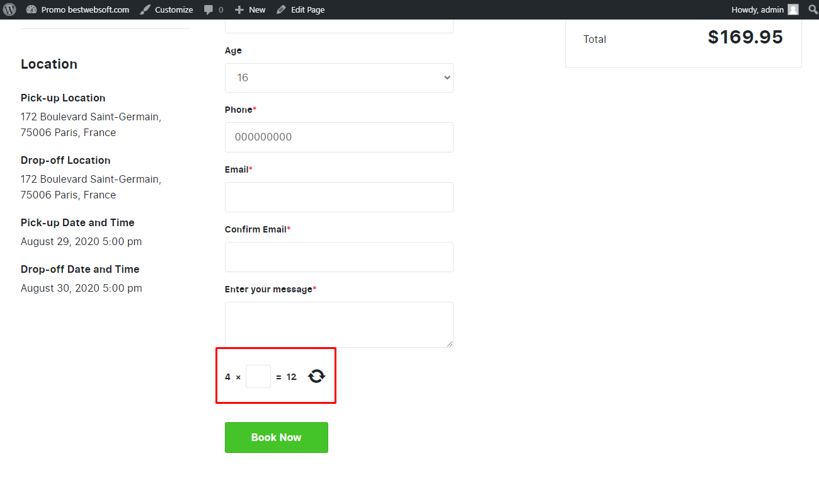This screenshot has width=819, height=504.
Task: Focus the Email input field
Action: tap(339, 197)
